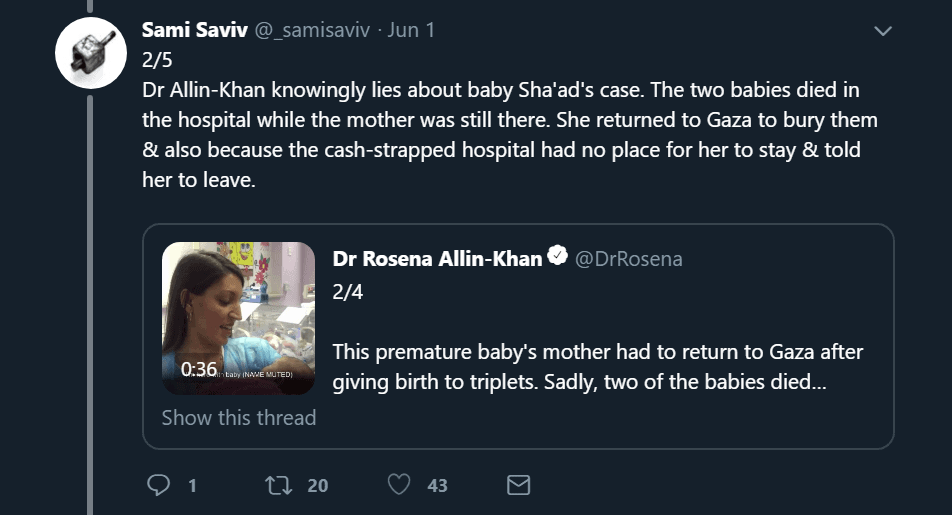Click the Jun 1 timestamp

411,30
